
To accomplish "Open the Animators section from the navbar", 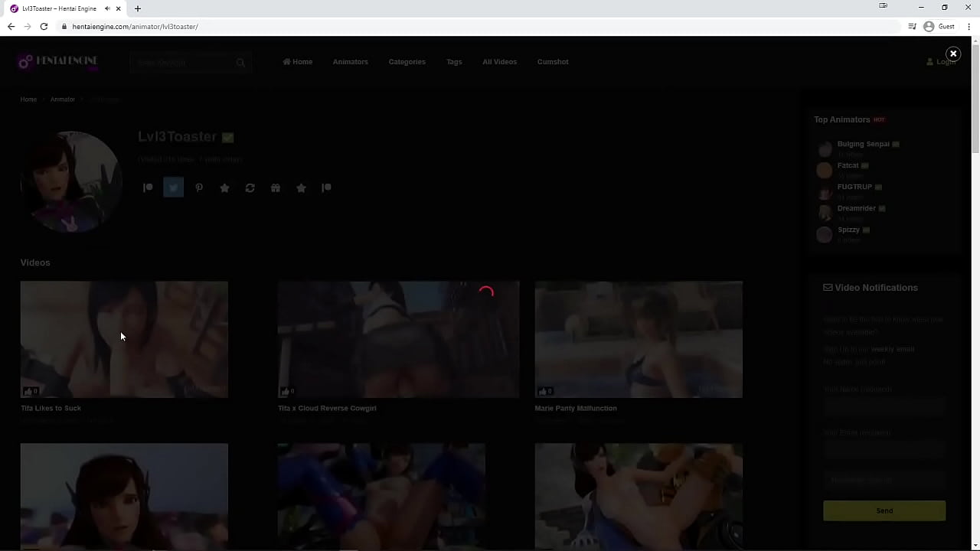I will coord(350,61).
